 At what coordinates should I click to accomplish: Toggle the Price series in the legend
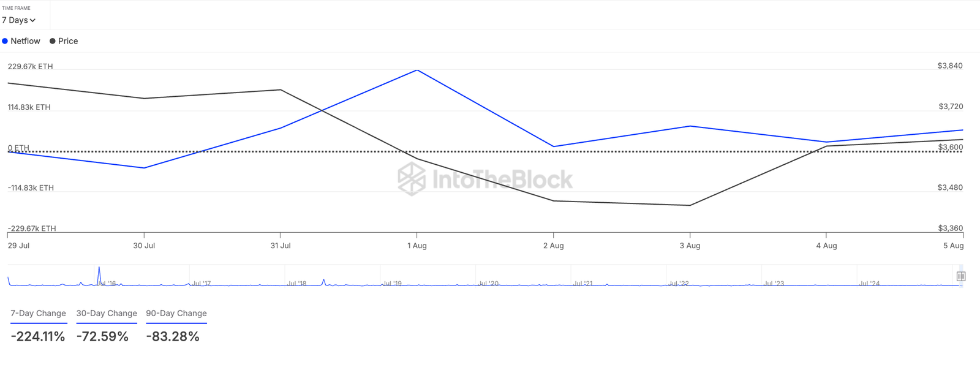pos(69,40)
